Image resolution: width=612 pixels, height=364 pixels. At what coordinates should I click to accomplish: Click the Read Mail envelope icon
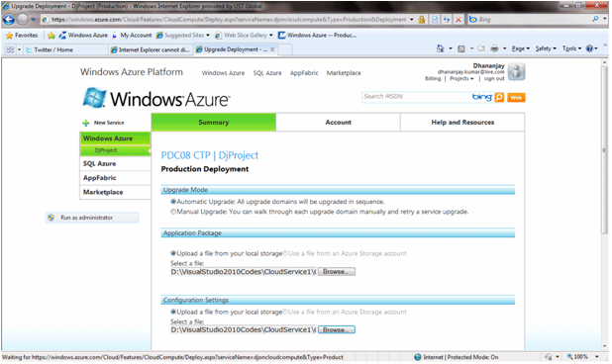point(481,48)
